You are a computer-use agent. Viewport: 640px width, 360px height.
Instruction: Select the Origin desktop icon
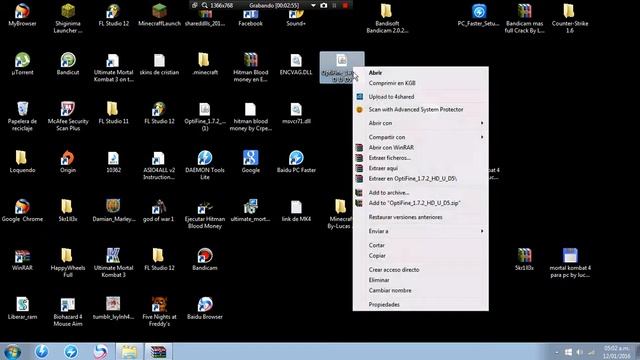pyautogui.click(x=68, y=162)
